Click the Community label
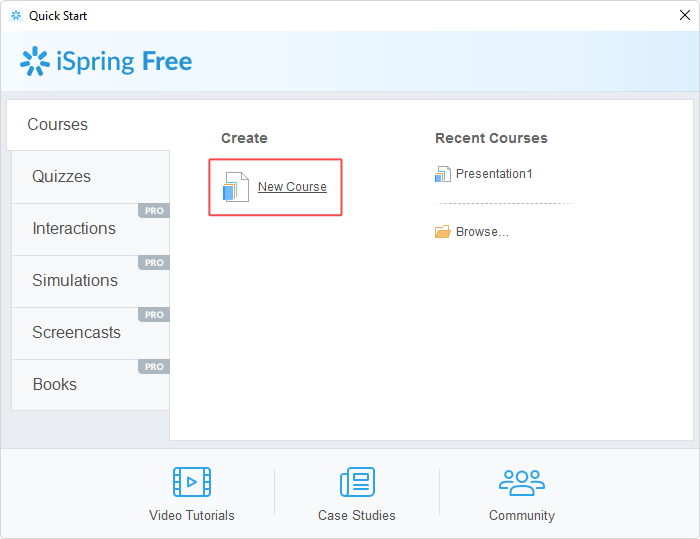700x539 pixels. pyautogui.click(x=522, y=515)
